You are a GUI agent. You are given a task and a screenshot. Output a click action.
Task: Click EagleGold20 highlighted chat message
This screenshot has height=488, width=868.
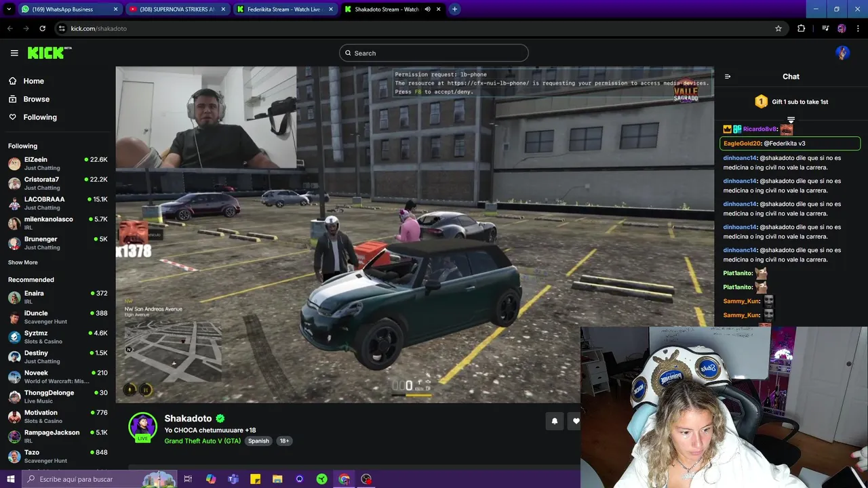790,143
